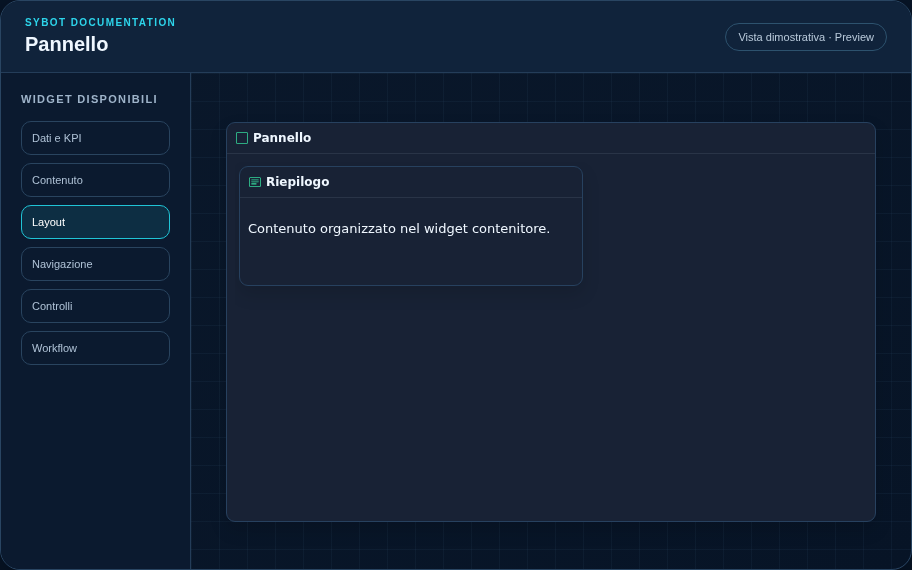Screen dimensions: 912x570
Task: Click the WIDGET DISPONIBILI sidebar heading
Action: click(x=89, y=99)
